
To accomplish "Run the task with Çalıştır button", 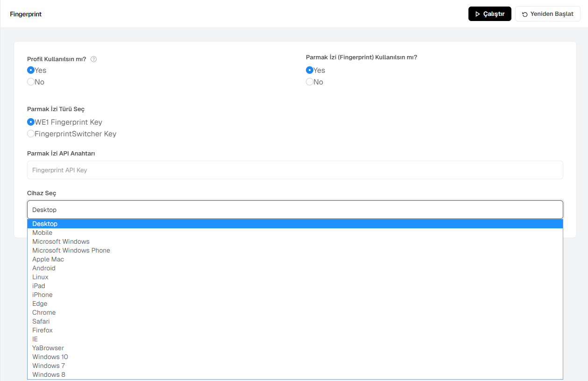I will tap(490, 14).
